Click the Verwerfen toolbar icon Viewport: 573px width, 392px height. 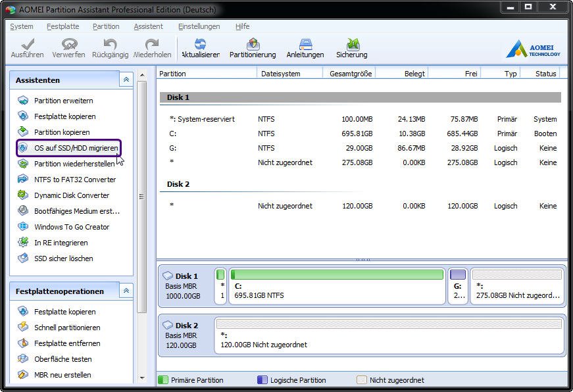click(69, 45)
